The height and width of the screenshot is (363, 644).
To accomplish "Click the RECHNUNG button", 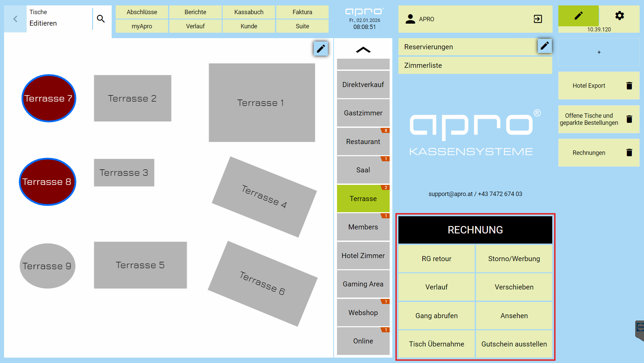I will tap(475, 230).
